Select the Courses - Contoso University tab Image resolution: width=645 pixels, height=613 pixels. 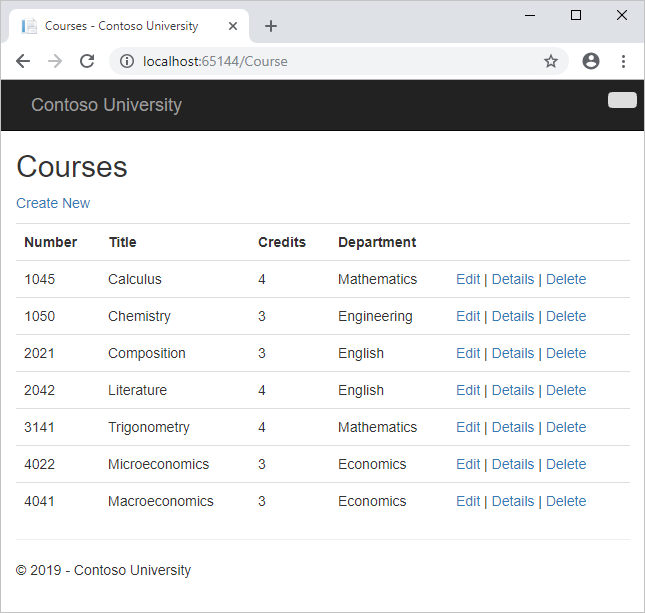click(120, 26)
